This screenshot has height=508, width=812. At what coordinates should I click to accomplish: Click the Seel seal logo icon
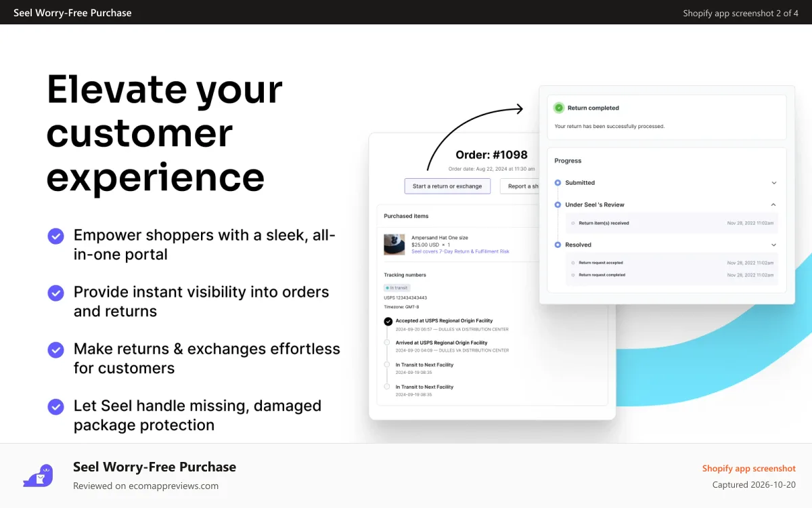[38, 476]
